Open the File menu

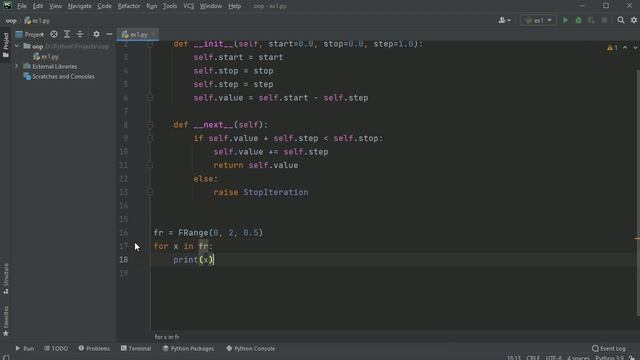tap(22, 6)
